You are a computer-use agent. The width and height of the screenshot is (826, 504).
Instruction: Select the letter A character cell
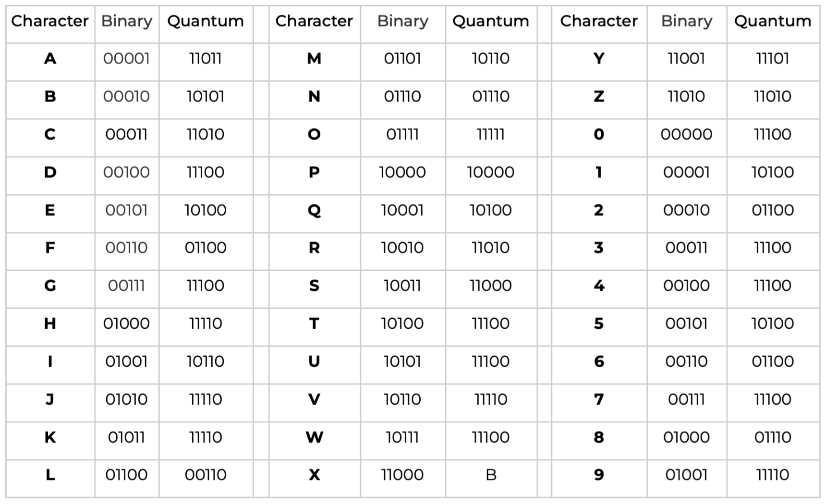pyautogui.click(x=50, y=59)
